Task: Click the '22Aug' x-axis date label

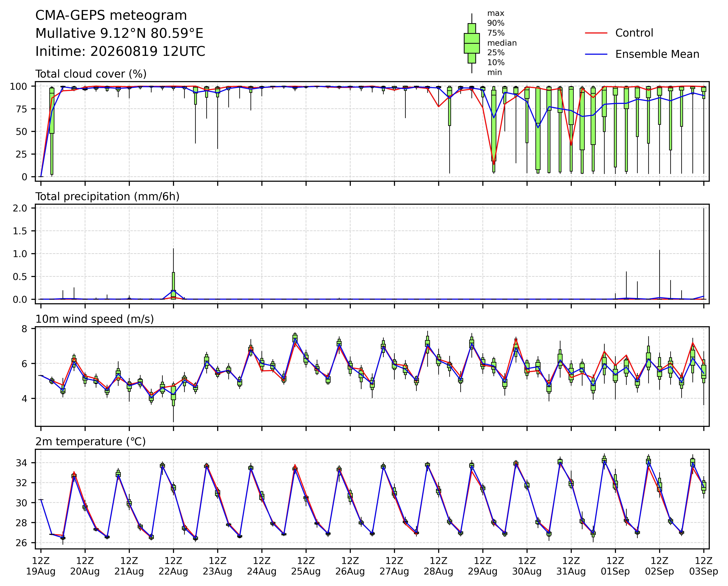Action: point(173,572)
